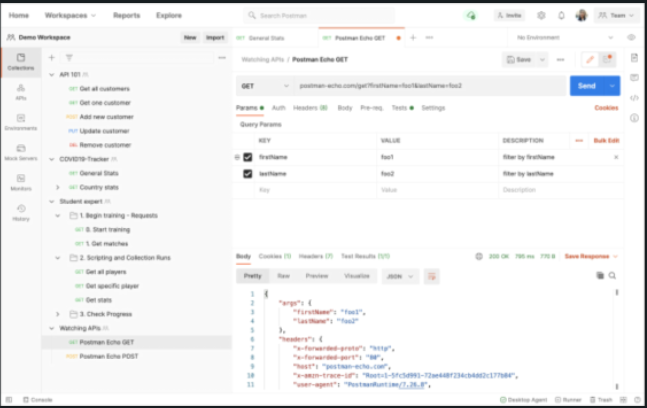The width and height of the screenshot is (647, 408).
Task: Open the request three-dot menu beside Save
Action: coord(560,60)
